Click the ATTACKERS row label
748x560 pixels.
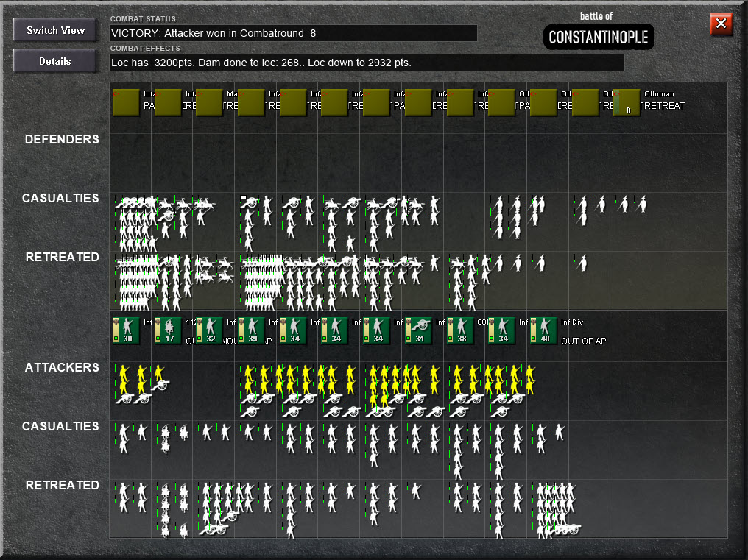[62, 367]
